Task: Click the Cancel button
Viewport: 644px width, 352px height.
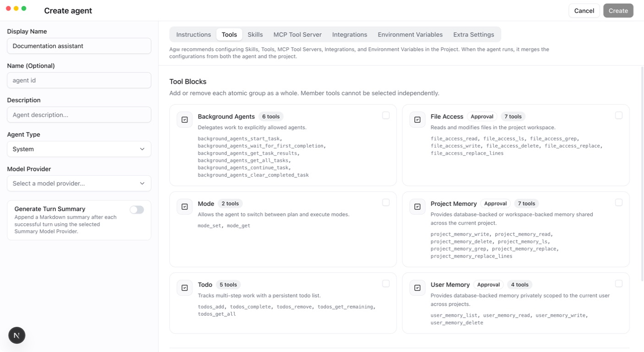Action: point(584,11)
